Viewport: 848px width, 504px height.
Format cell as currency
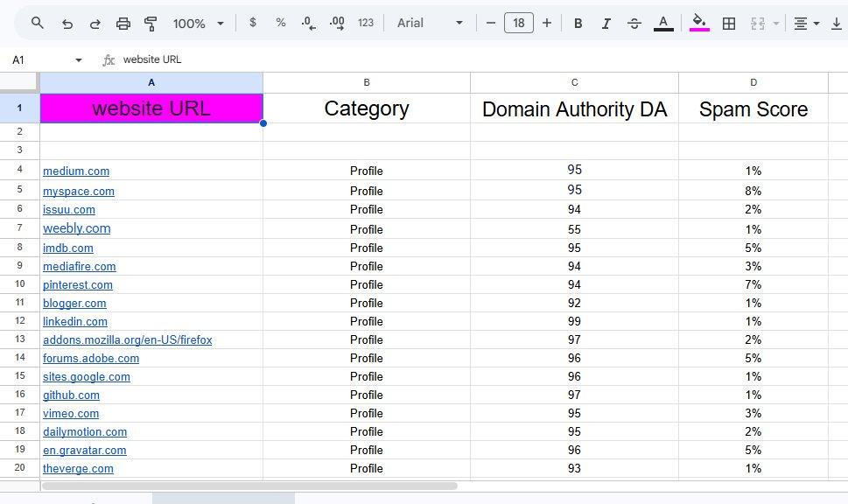pos(253,23)
